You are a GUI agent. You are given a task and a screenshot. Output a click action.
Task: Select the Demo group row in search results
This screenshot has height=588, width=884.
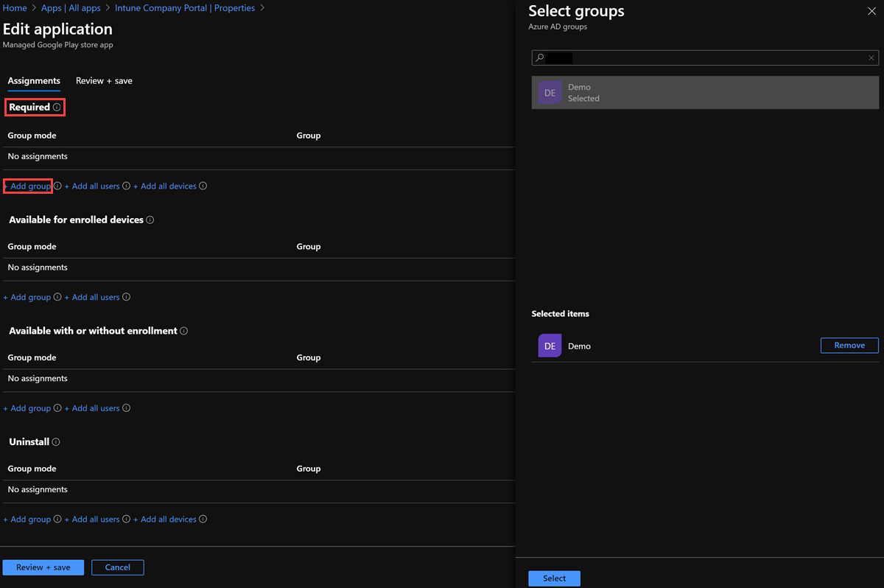point(705,93)
